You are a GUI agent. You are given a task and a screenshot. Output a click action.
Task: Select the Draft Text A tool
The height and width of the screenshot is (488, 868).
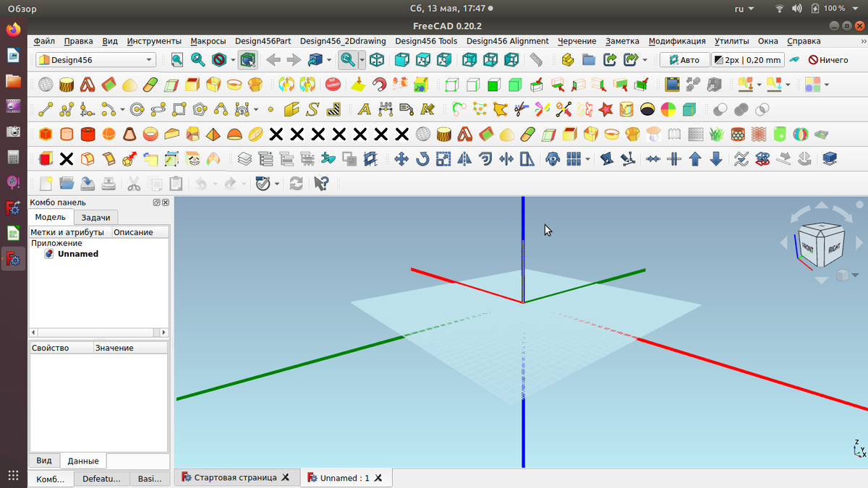tap(365, 110)
